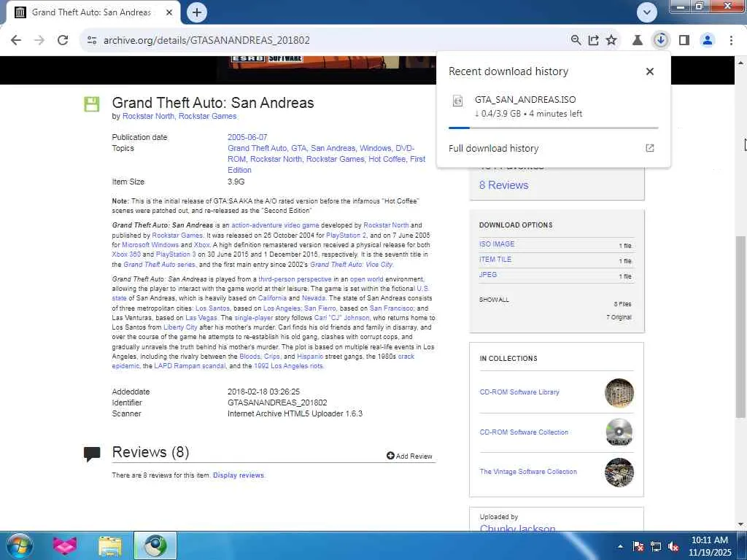Viewport: 747px width, 560px height.
Task: Reload the archive.org page
Action: point(63,40)
